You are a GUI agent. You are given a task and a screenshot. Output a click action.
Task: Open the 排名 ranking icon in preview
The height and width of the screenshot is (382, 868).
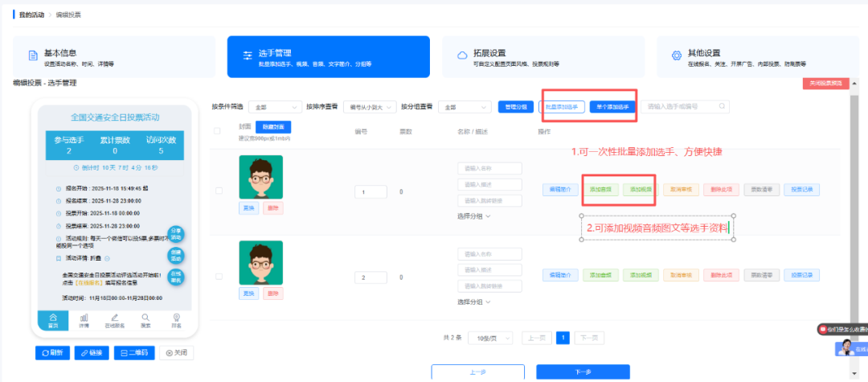click(176, 319)
